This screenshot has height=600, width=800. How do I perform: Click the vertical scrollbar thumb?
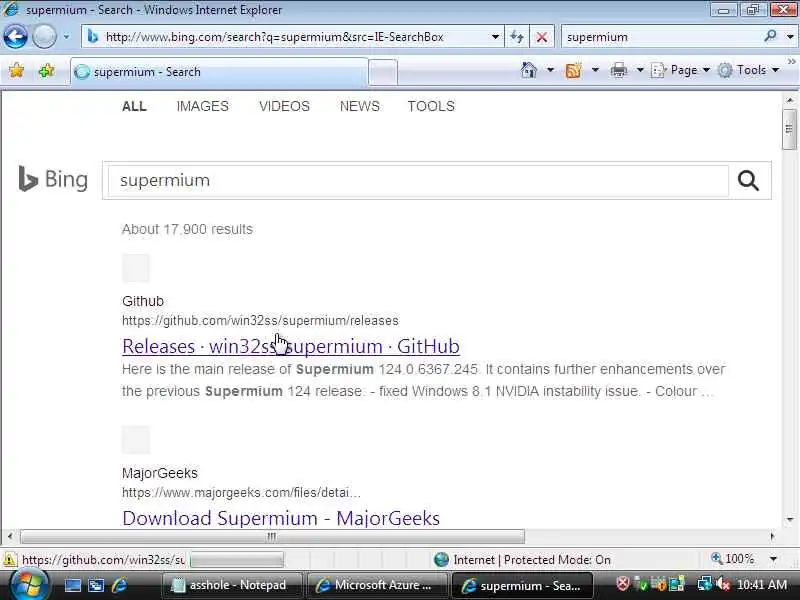click(x=789, y=129)
